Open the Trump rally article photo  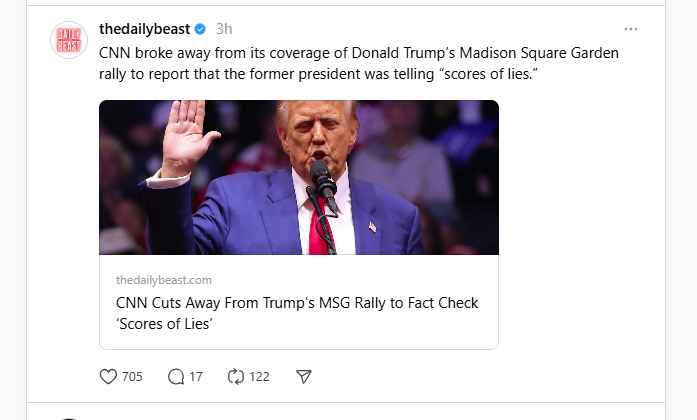[x=298, y=177]
